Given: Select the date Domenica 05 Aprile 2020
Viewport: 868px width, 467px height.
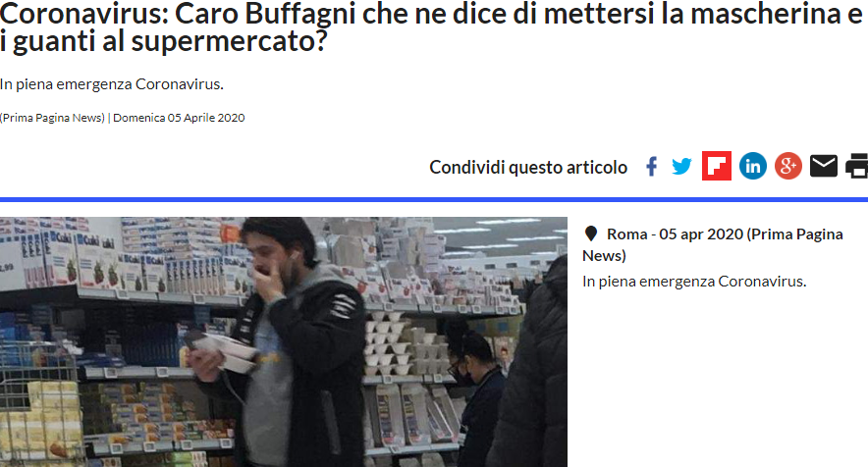Looking at the screenshot, I should 179,118.
